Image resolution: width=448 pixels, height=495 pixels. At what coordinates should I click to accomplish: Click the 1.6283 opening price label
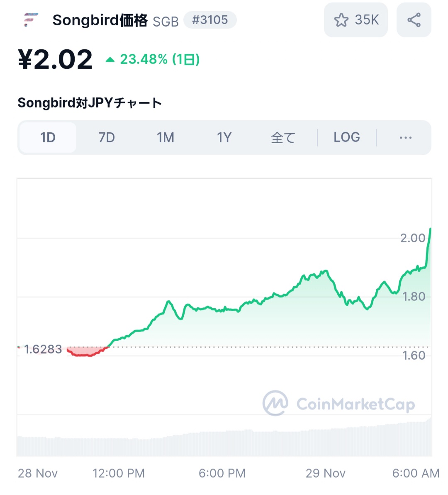(43, 349)
